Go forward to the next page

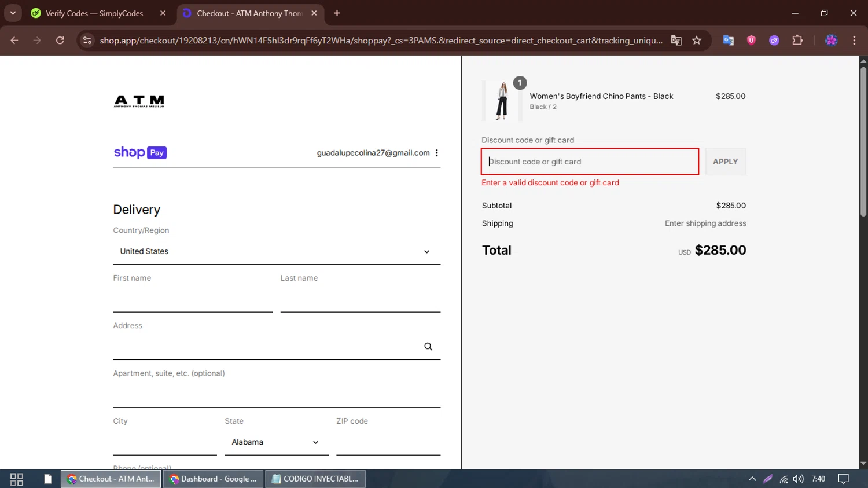[x=37, y=40]
